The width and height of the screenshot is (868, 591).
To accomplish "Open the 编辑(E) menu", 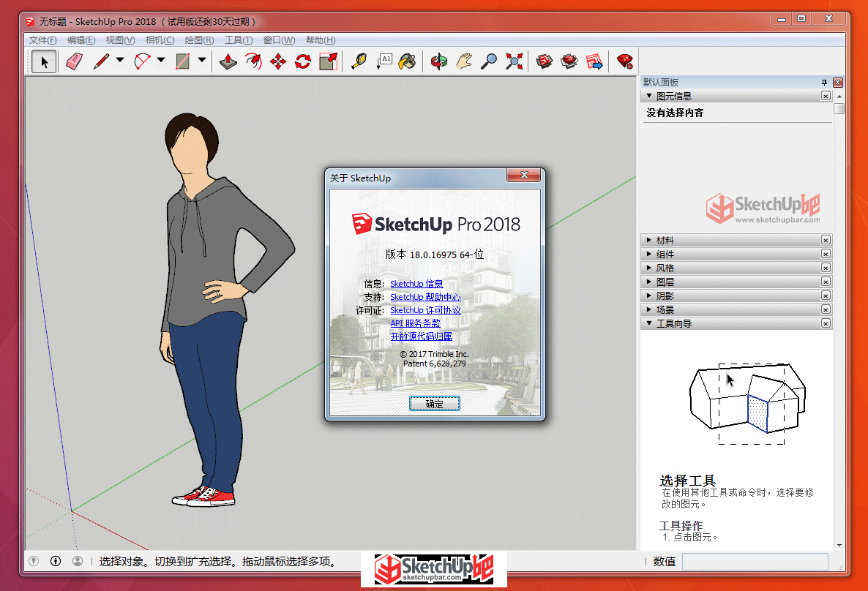I will [81, 39].
